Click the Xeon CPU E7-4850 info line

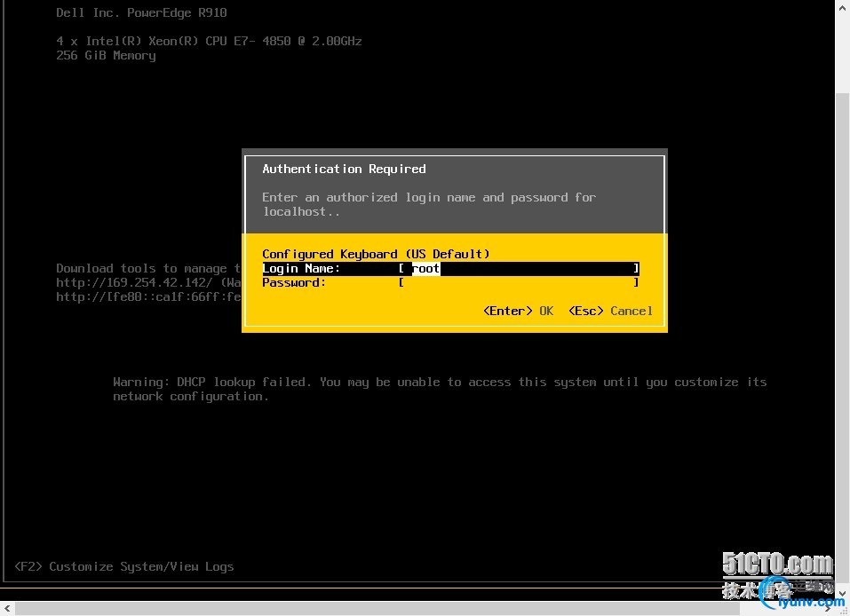click(209, 41)
